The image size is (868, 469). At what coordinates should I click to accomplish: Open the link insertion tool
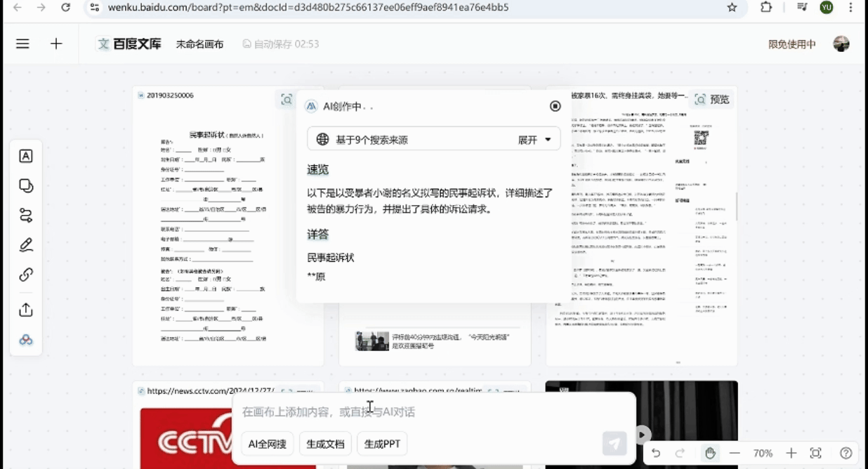click(25, 274)
